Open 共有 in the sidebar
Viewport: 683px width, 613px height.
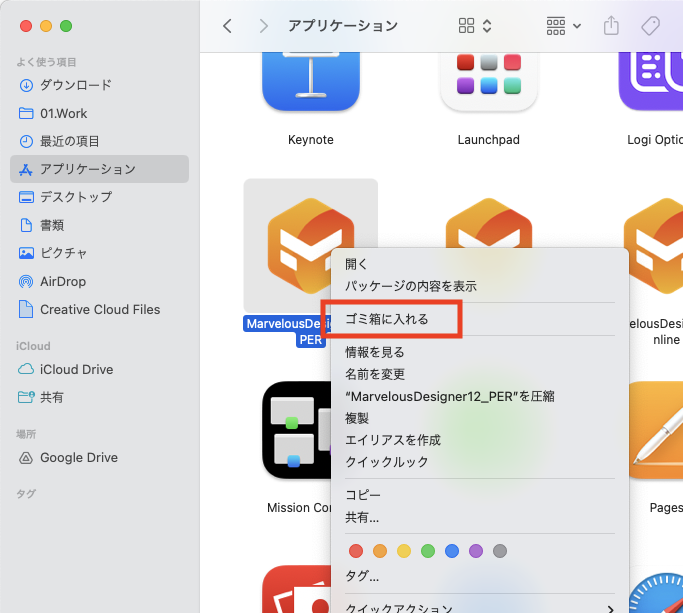pyautogui.click(x=99, y=397)
